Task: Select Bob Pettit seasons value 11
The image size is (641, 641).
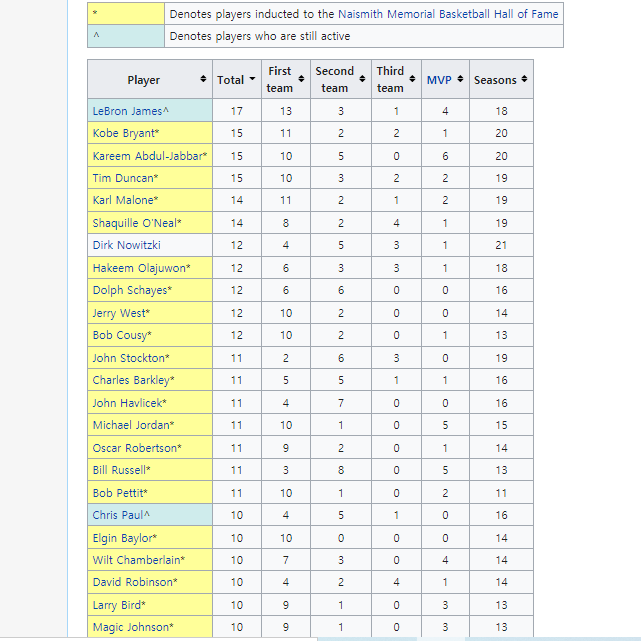Action: [501, 493]
